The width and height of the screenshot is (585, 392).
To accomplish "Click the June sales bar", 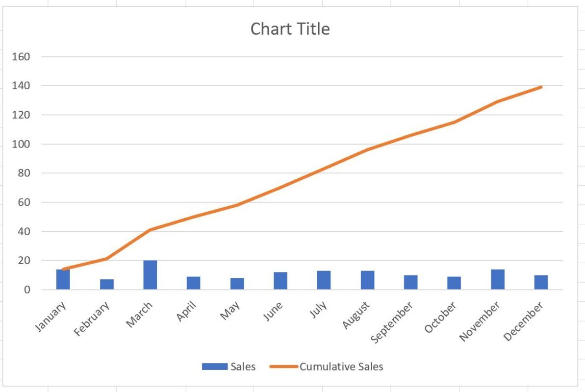I will pos(280,281).
